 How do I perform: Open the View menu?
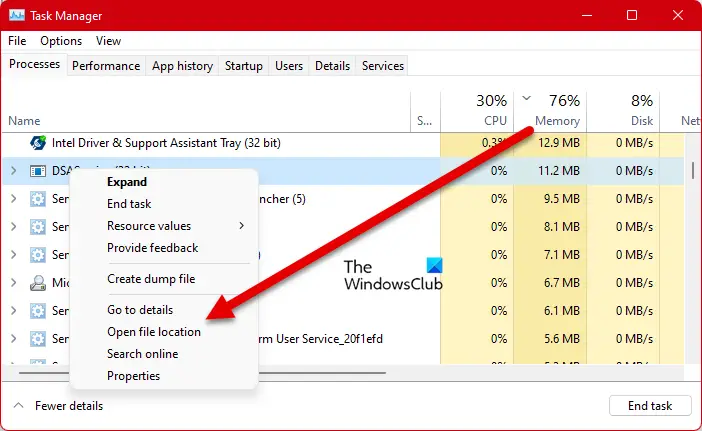[108, 41]
